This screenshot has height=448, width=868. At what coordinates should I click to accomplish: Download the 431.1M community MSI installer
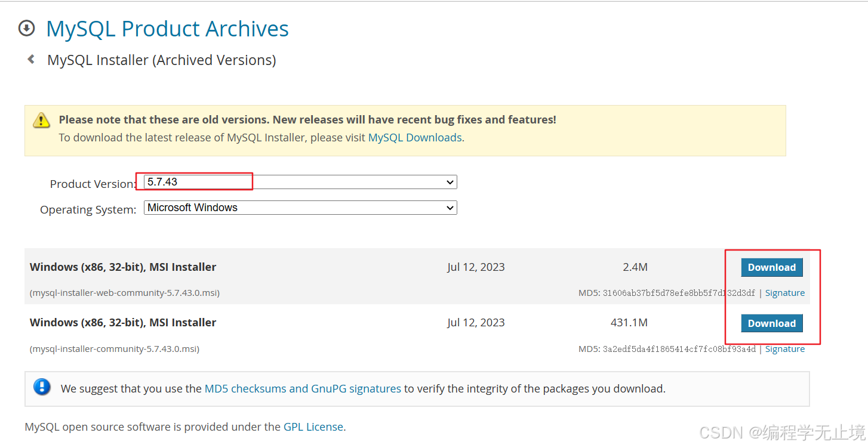772,323
